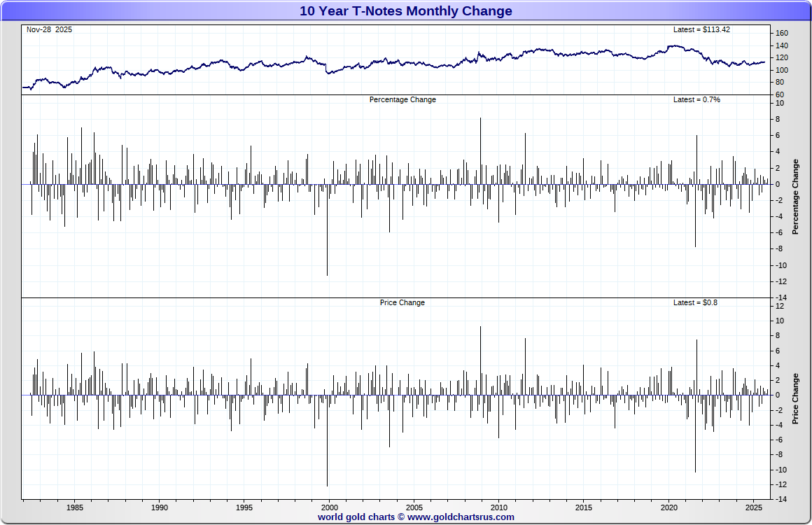Click the deep negative price bar near 2021

(696, 433)
